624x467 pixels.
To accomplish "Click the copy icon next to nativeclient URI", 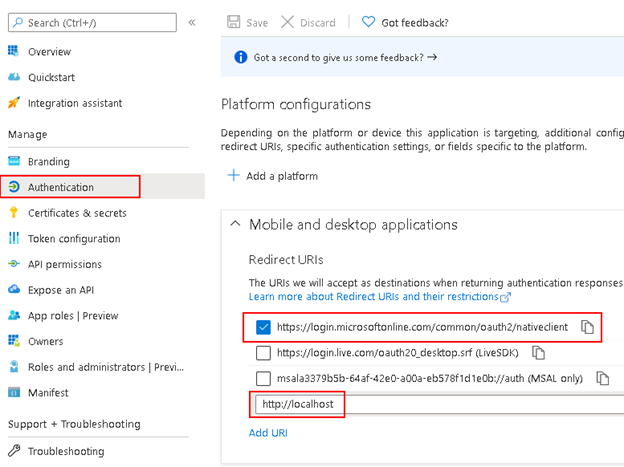I will pos(588,327).
